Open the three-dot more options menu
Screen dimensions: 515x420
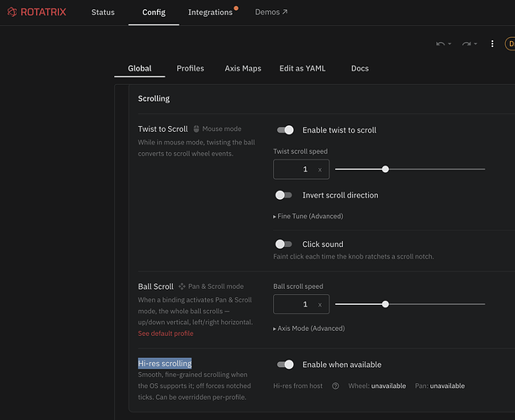492,44
